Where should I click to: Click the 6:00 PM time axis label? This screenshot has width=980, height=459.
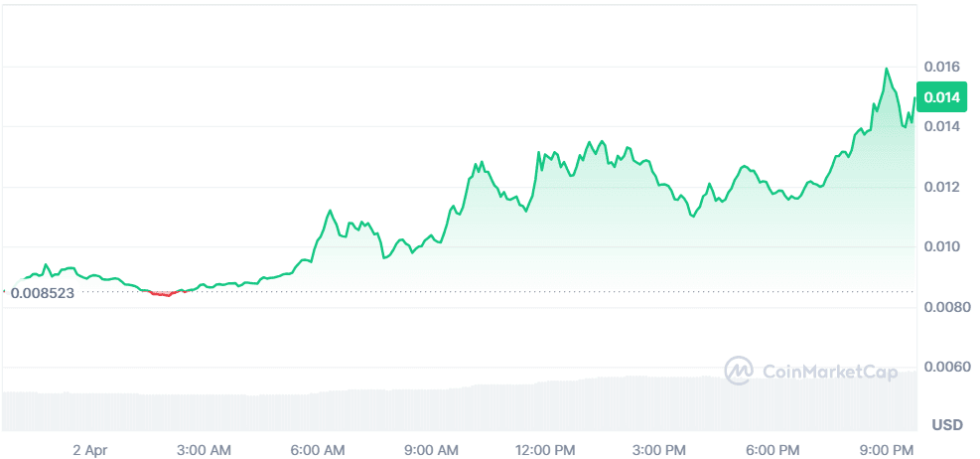pos(773,450)
